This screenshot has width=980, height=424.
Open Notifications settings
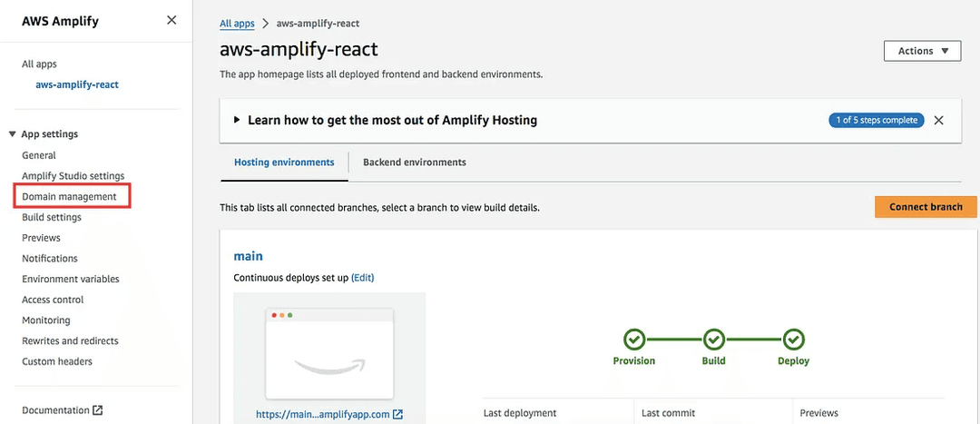click(50, 259)
